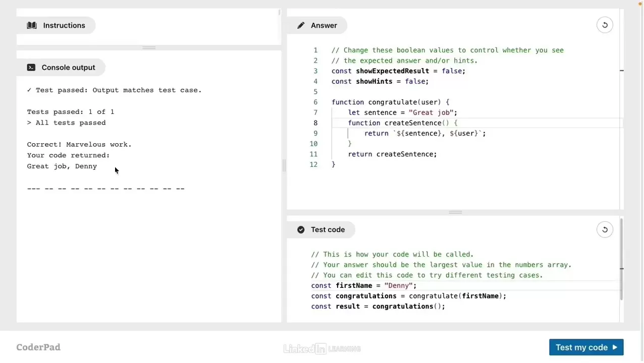Viewport: 644px width, 363px height.
Task: Select the Console output tab
Action: (62, 68)
